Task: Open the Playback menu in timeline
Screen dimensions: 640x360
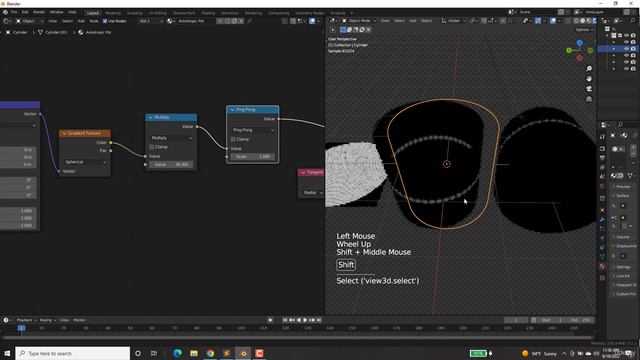Action: click(x=26, y=320)
